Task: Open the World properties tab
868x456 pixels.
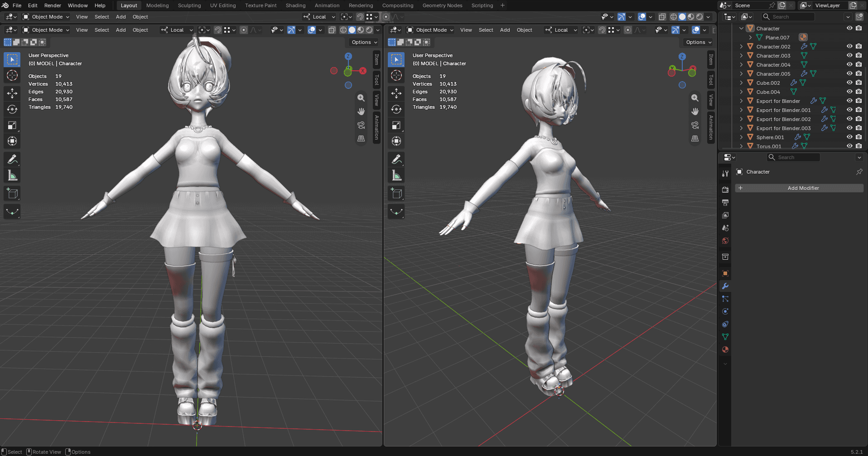Action: [725, 240]
